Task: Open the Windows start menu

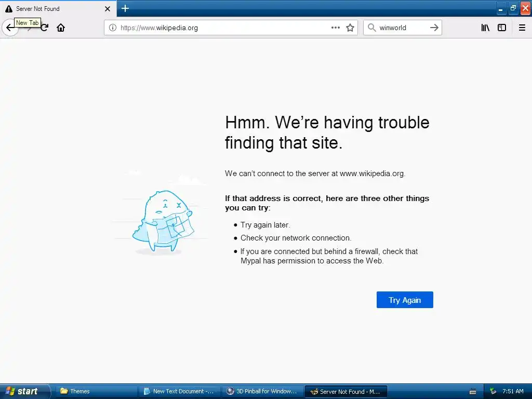Action: coord(25,391)
